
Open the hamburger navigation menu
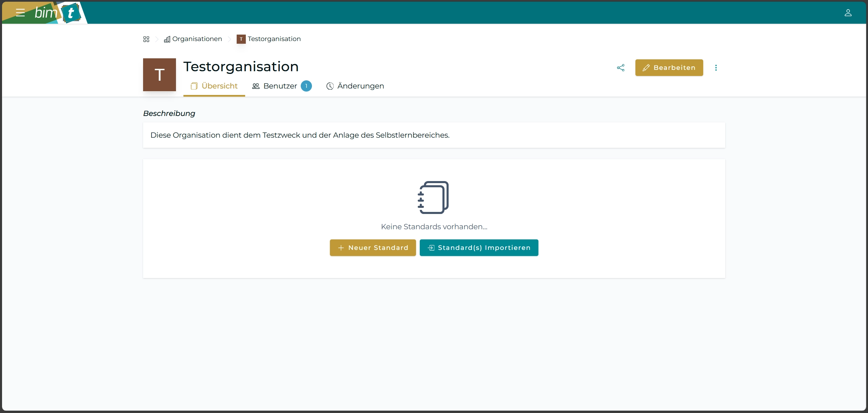(20, 13)
